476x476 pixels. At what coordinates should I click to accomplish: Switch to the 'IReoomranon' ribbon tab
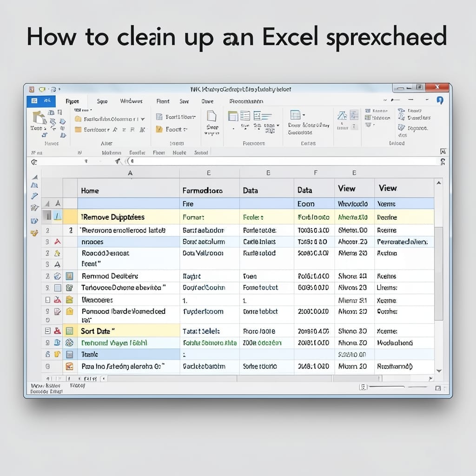coord(246,101)
